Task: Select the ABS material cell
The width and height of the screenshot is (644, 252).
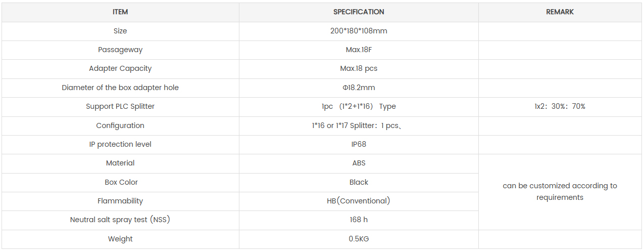Action: click(x=359, y=163)
